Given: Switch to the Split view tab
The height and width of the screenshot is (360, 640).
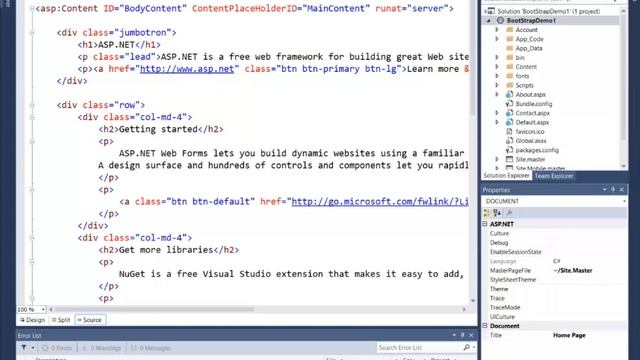Looking at the screenshot, I should [x=61, y=320].
